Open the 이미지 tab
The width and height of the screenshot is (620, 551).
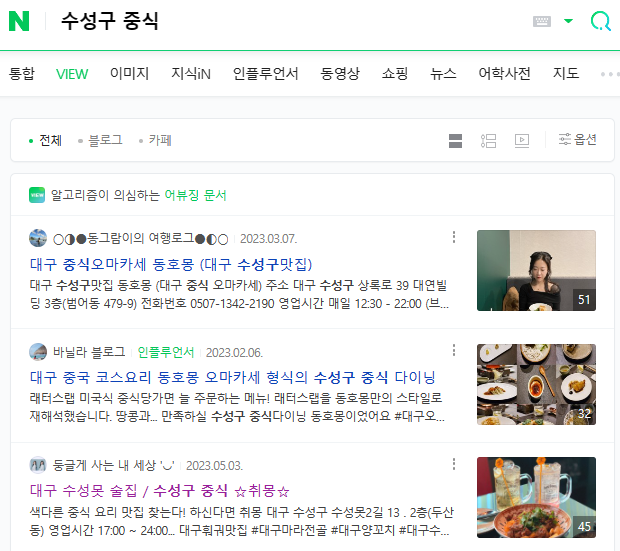129,74
